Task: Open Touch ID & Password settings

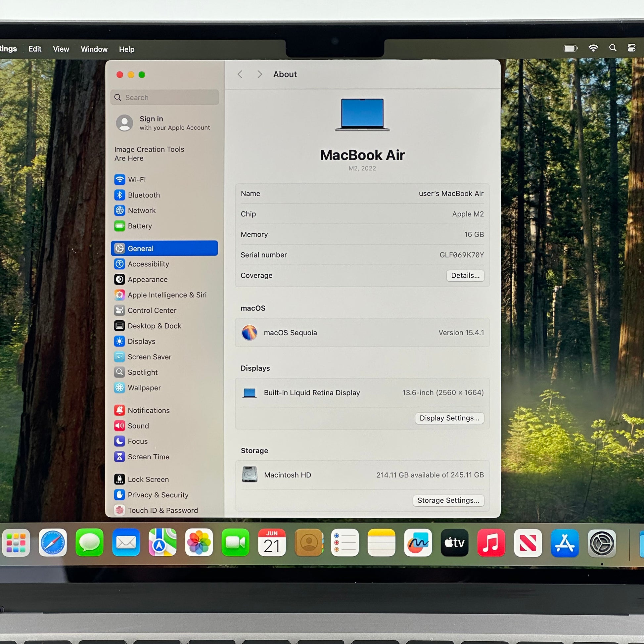Action: [165, 510]
